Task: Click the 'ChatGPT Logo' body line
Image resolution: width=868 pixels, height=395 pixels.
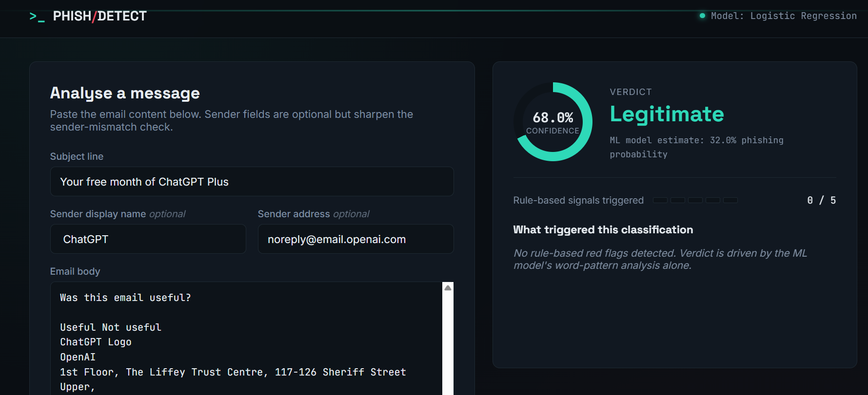Action: coord(96,342)
